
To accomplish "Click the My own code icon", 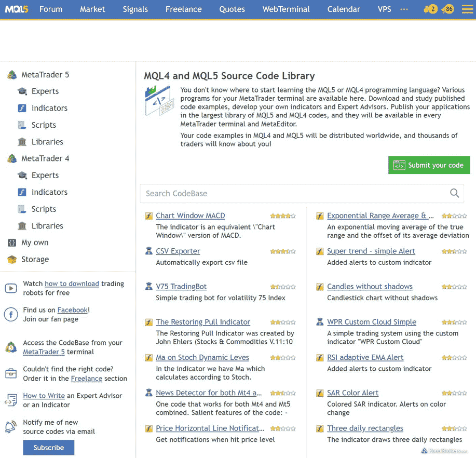I will coord(12,243).
